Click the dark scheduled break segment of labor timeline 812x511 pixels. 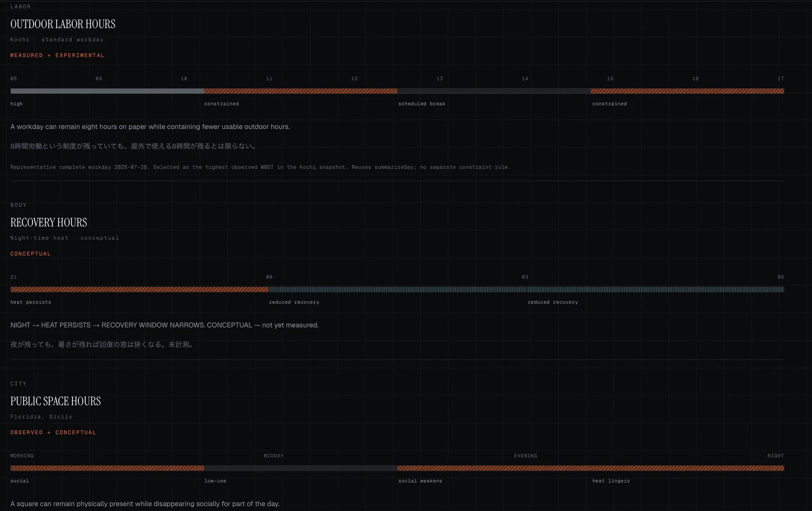494,91
